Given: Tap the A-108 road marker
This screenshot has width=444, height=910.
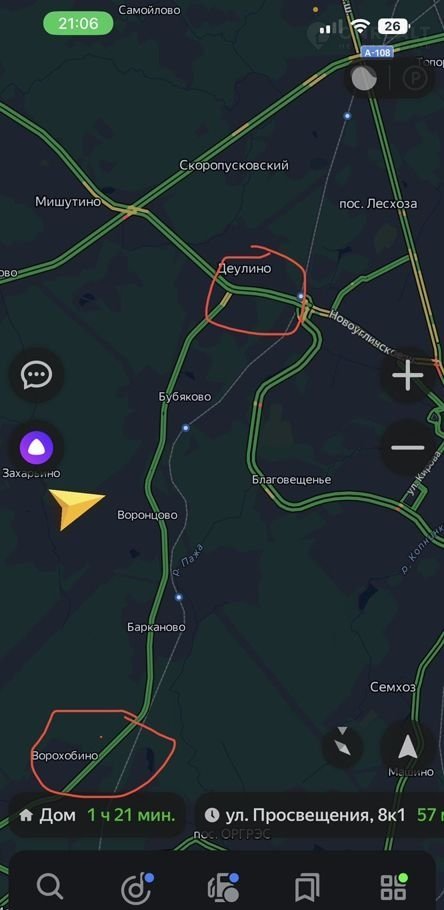Looking at the screenshot, I should pos(378,53).
